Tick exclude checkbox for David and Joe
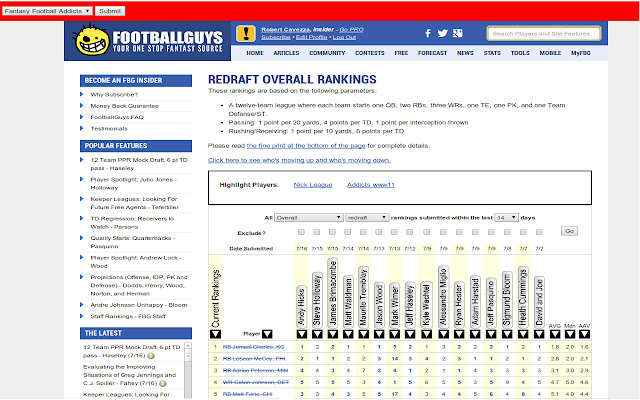 point(539,232)
